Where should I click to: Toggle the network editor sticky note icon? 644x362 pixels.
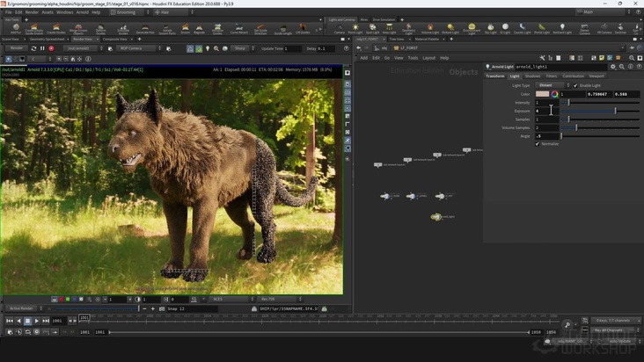coord(602,58)
